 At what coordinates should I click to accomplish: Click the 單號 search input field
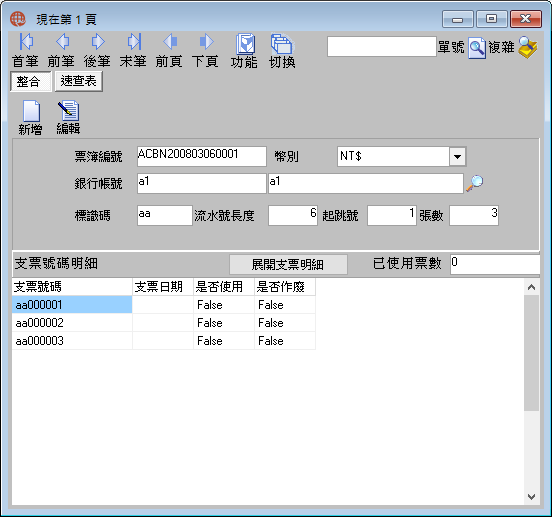pyautogui.click(x=382, y=46)
